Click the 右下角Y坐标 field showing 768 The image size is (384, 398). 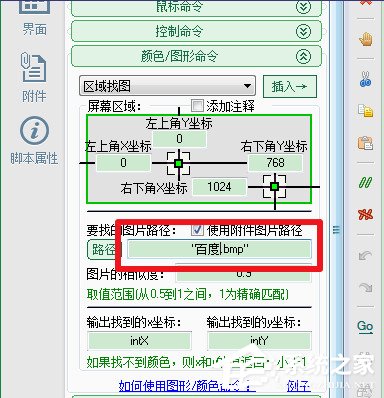click(275, 163)
